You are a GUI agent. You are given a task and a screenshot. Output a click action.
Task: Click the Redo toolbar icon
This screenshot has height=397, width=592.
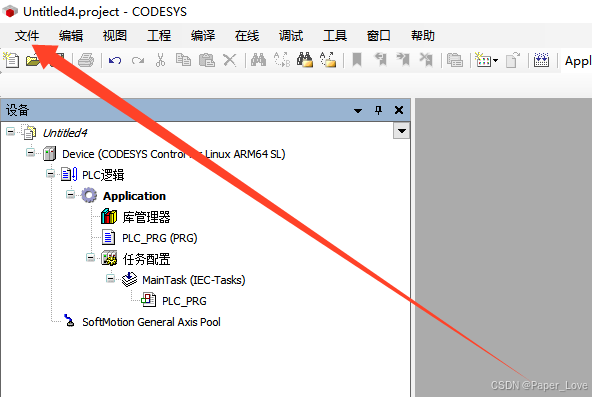[x=138, y=60]
